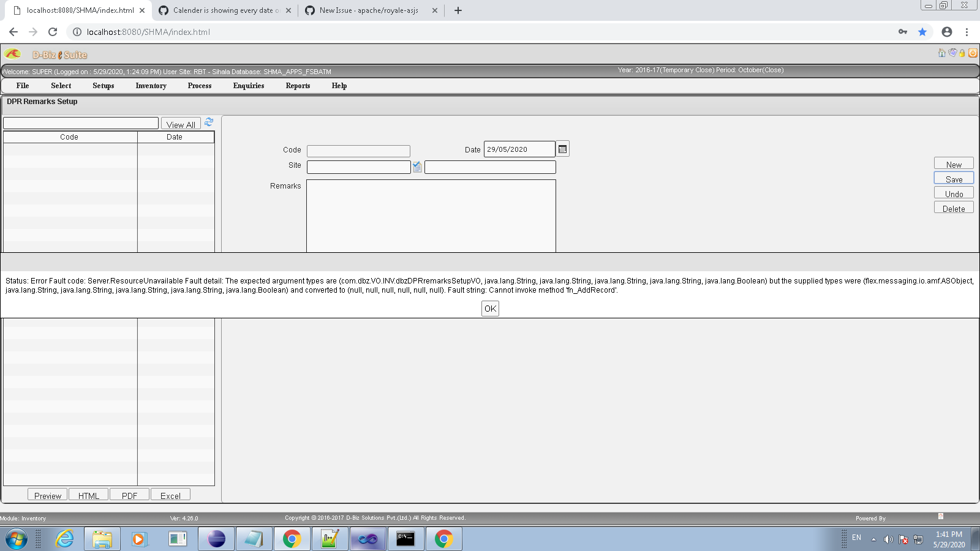
Task: Open Notepad++ from the taskbar
Action: click(330, 539)
